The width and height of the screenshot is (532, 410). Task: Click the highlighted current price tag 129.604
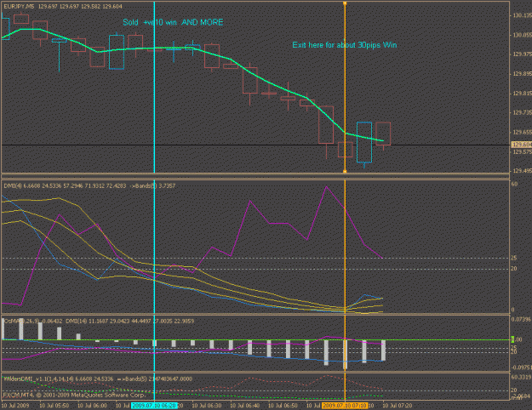522,145
